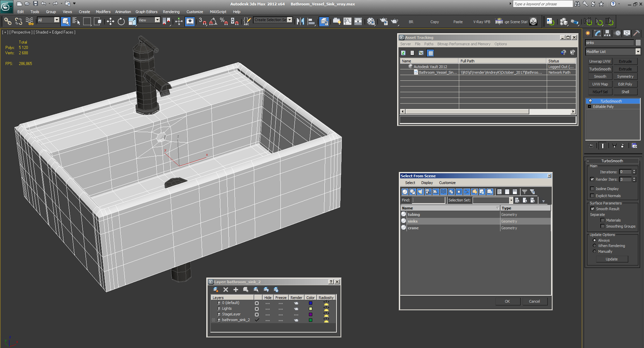Open the Hierarchy panel tab icon
Screen dimensions: 644x348
point(607,33)
